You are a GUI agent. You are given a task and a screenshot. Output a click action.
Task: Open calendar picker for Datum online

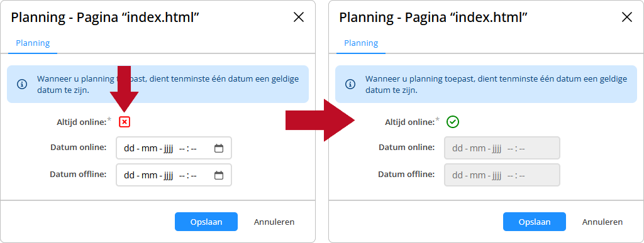219,148
